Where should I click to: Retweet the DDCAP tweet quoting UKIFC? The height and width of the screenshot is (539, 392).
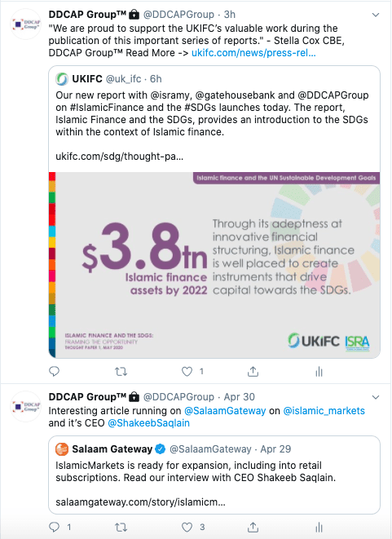(x=121, y=371)
